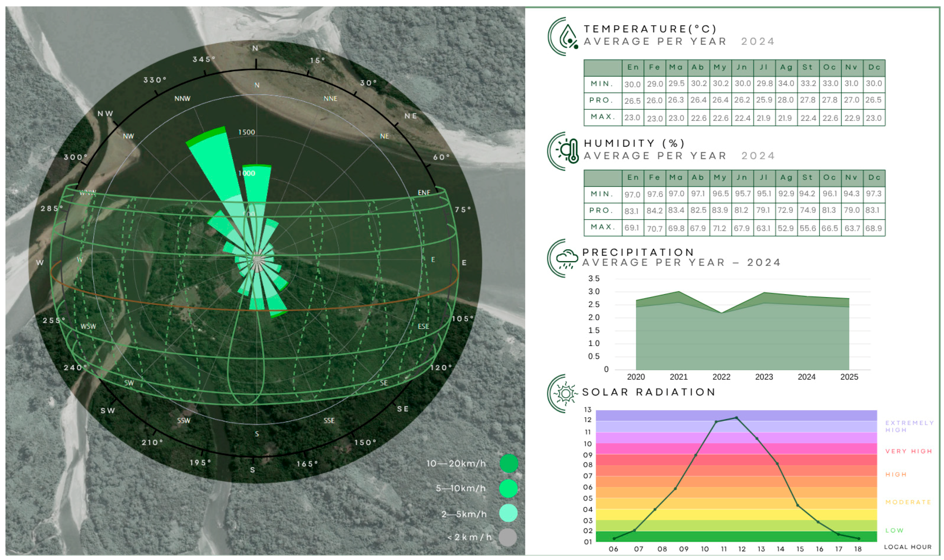Viewport: 944px width, 560px height.
Task: Select the 2—5km/h light mint legend circle
Action: 508,513
